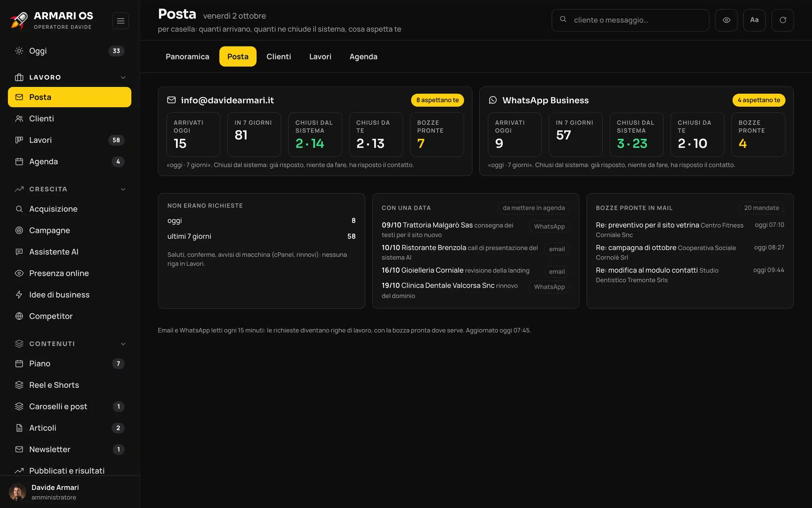Switch to the Clienti tab

pyautogui.click(x=278, y=57)
